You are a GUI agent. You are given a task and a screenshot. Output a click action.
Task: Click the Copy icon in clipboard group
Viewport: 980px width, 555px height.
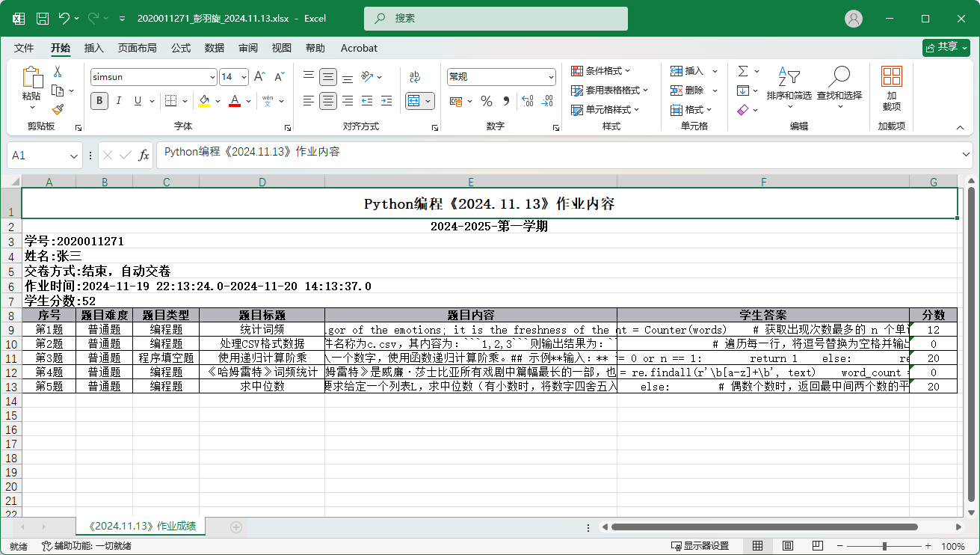(58, 91)
